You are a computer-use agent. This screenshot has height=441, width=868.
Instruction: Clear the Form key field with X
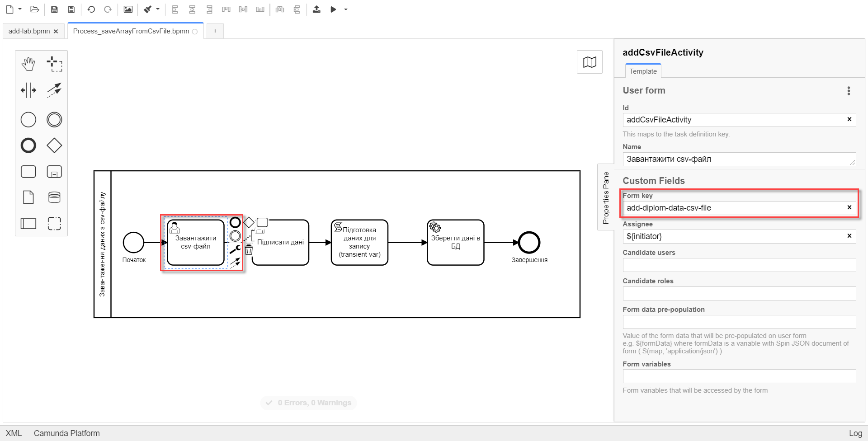click(x=849, y=207)
